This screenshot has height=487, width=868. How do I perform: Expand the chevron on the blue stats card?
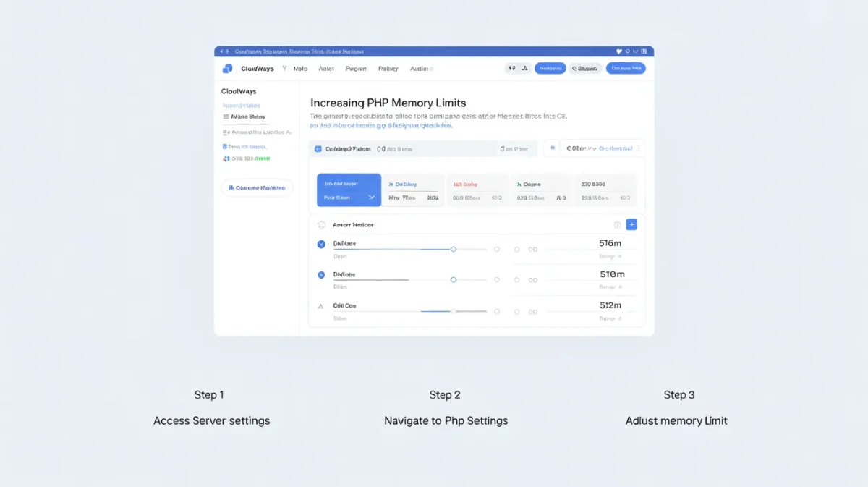click(x=372, y=198)
